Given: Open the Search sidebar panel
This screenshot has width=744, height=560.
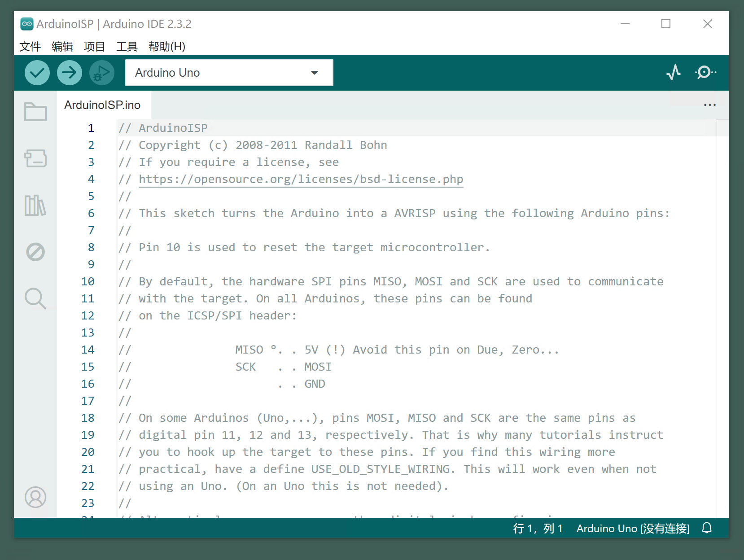Looking at the screenshot, I should click(35, 298).
